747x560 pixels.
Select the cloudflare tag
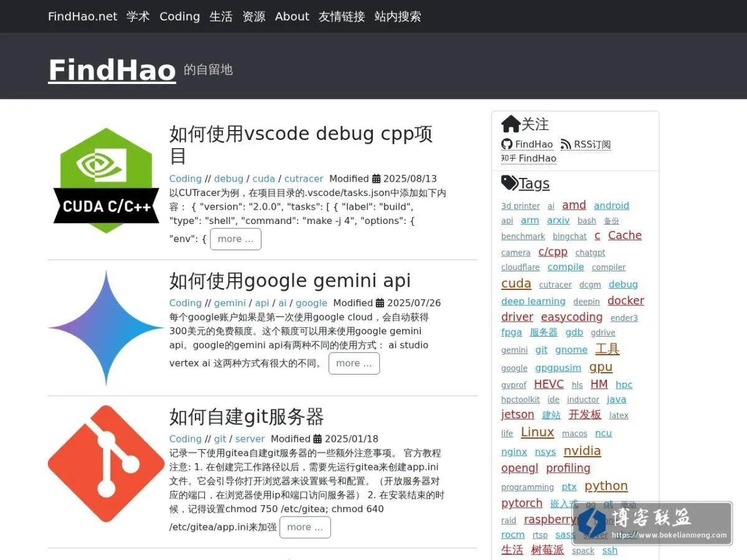(520, 268)
